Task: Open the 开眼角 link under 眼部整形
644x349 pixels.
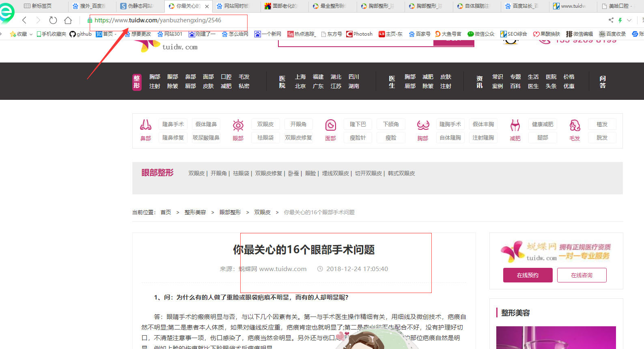Action: [x=219, y=173]
